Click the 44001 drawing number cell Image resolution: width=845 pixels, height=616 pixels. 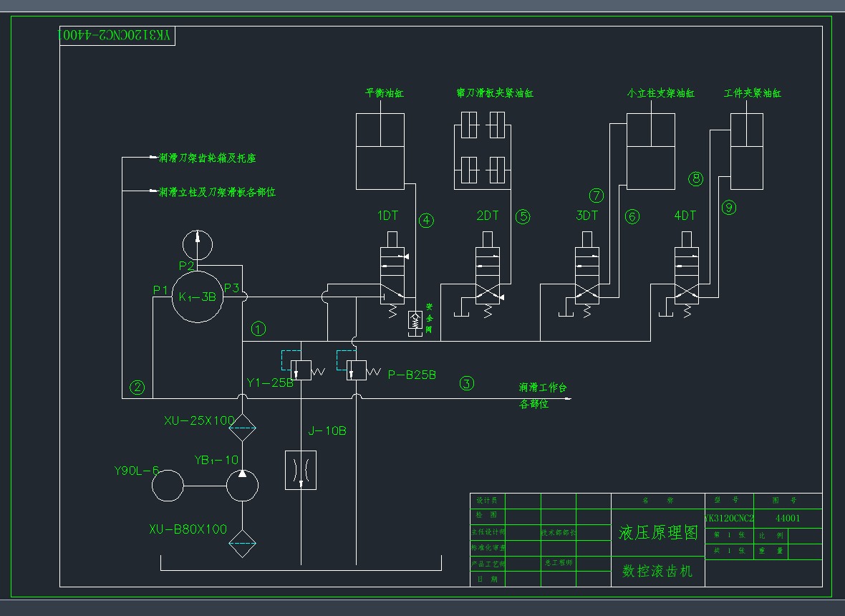pos(788,519)
